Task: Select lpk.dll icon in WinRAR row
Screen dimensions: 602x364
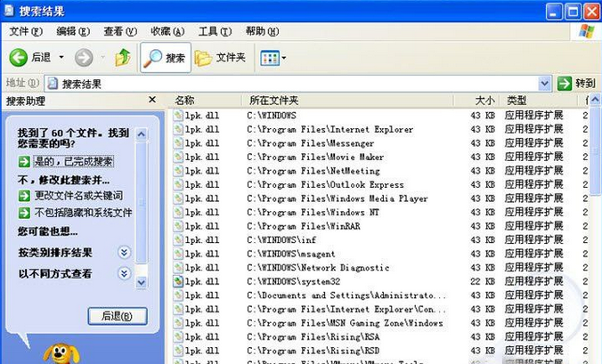Action: tap(178, 225)
